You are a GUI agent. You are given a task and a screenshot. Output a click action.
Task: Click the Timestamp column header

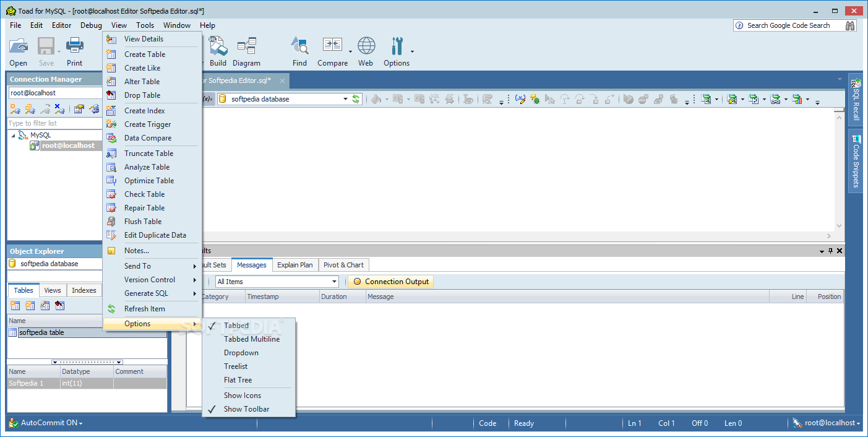pyautogui.click(x=281, y=296)
